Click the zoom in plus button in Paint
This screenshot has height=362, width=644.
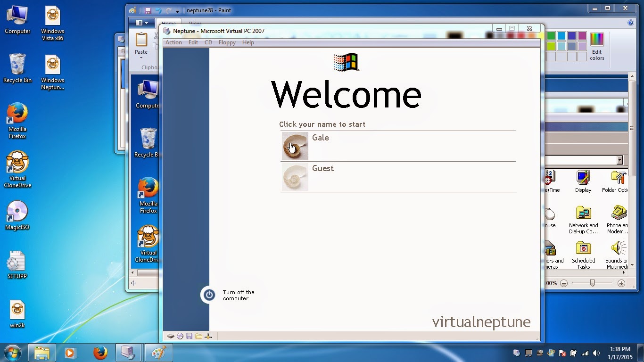pos(621,283)
